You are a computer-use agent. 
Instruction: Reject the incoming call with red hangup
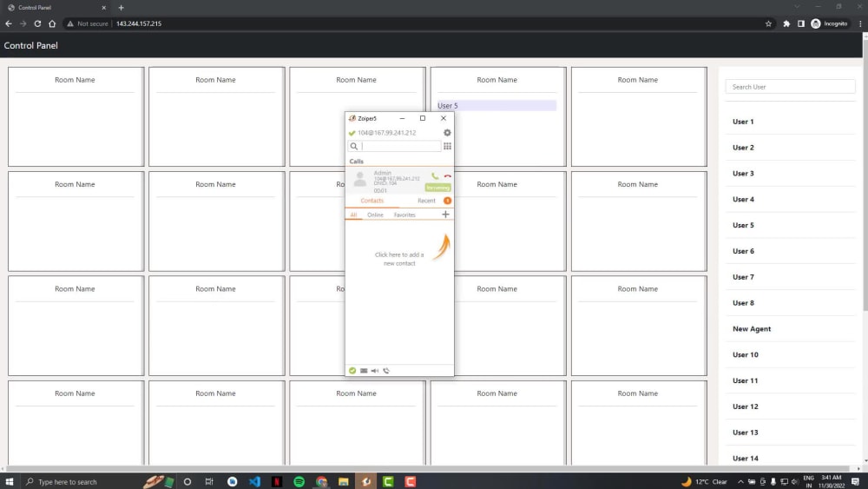447,176
